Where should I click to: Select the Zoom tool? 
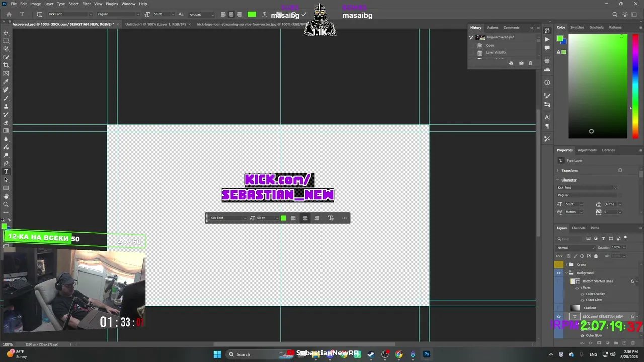[6, 204]
